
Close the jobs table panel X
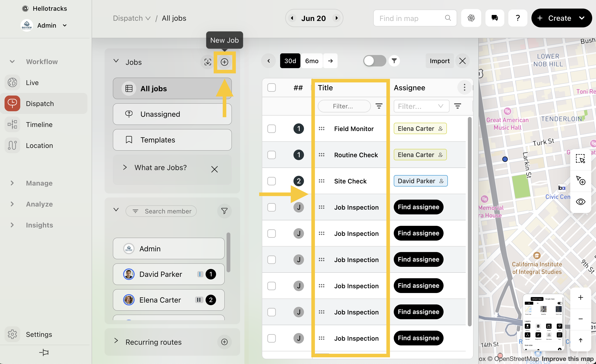(462, 61)
